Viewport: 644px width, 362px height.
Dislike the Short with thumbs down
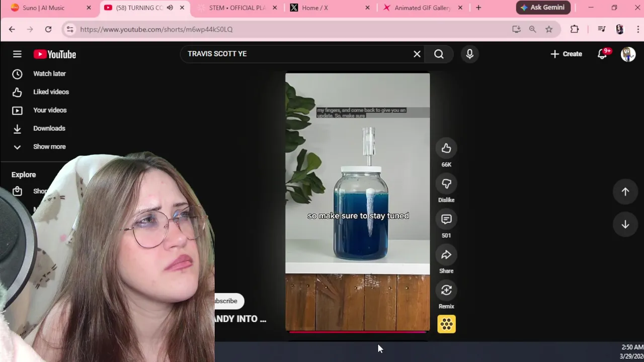point(446,184)
